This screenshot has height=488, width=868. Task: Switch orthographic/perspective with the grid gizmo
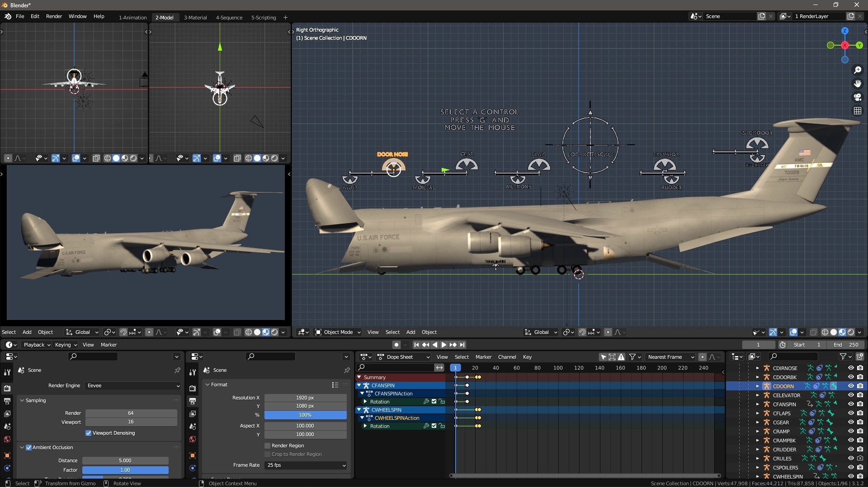(857, 111)
